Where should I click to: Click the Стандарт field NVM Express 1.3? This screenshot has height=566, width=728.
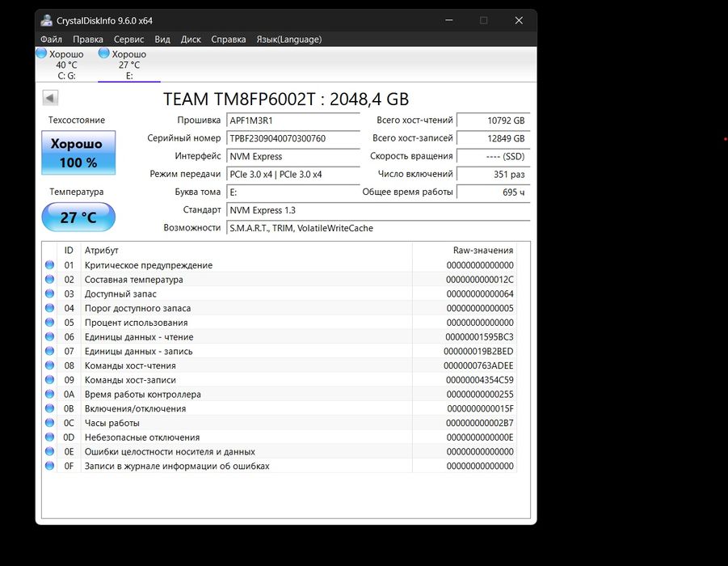click(x=378, y=210)
